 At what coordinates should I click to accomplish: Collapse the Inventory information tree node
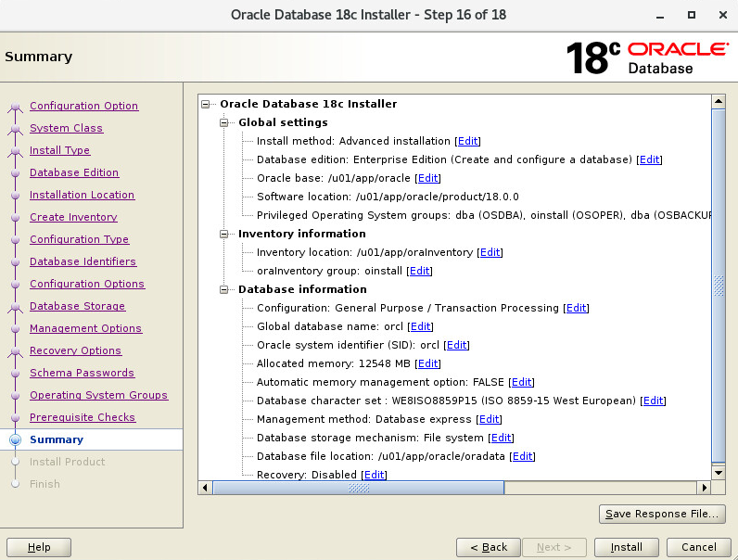224,234
